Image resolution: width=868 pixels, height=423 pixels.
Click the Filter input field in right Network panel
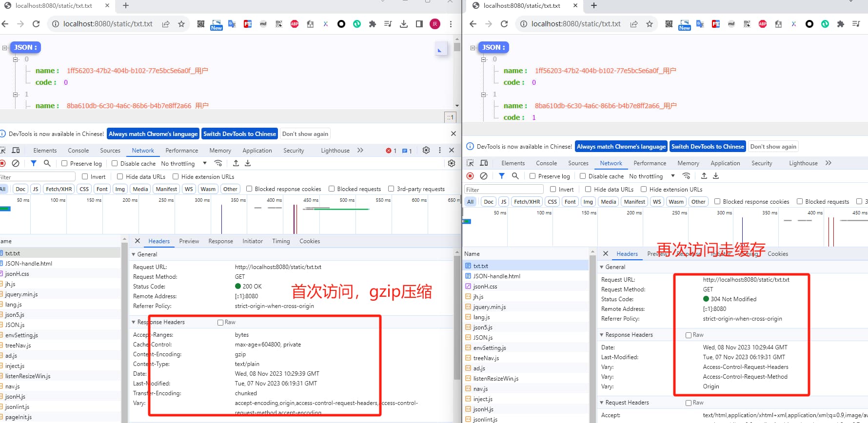[503, 190]
